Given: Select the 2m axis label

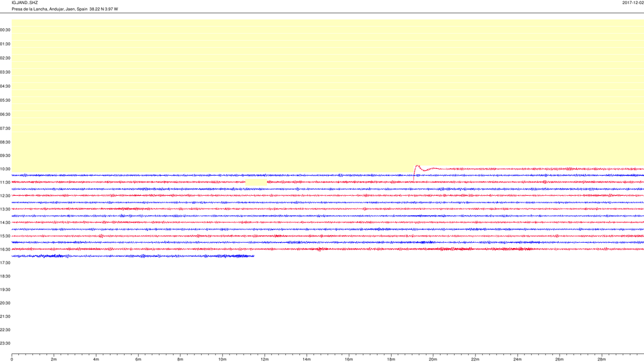Looking at the screenshot, I should click(x=54, y=359).
